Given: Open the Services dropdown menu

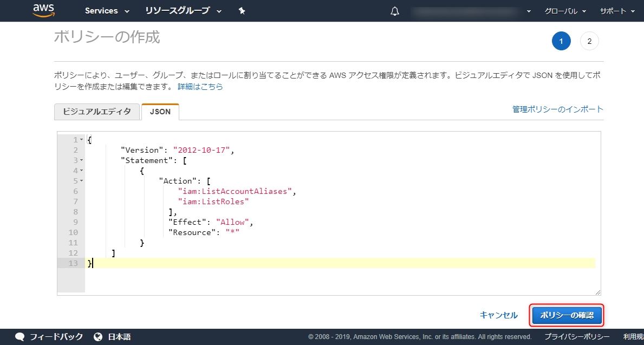Looking at the screenshot, I should click(107, 11).
